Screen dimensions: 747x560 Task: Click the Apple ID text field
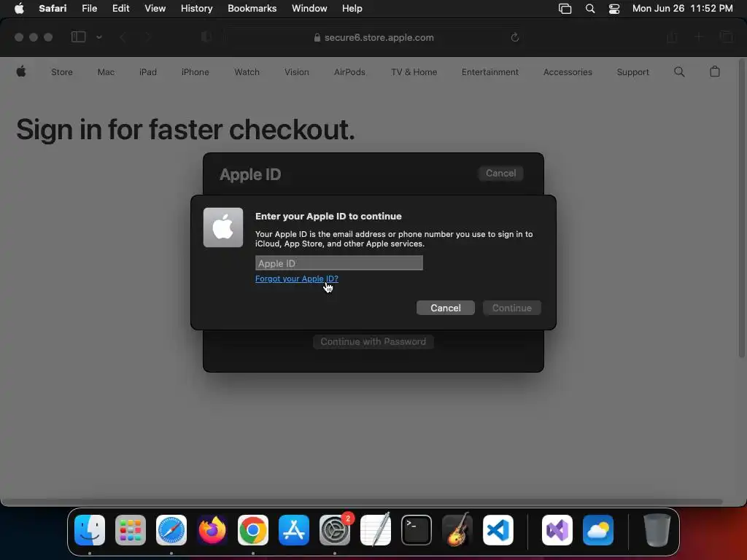(338, 262)
